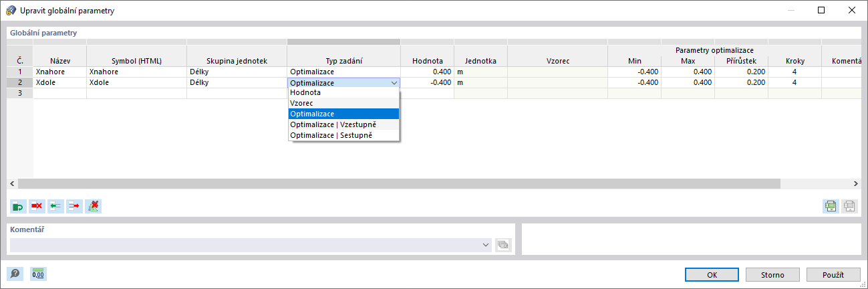
Task: Click the 'Symbol (HTML)' column header
Action: click(136, 61)
